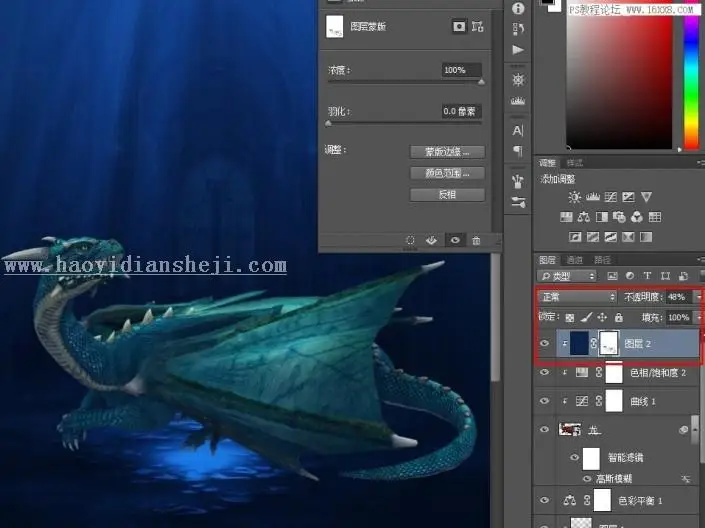Select the pixel mask button in Properties
Image resolution: width=705 pixels, height=528 pixels.
click(x=459, y=27)
